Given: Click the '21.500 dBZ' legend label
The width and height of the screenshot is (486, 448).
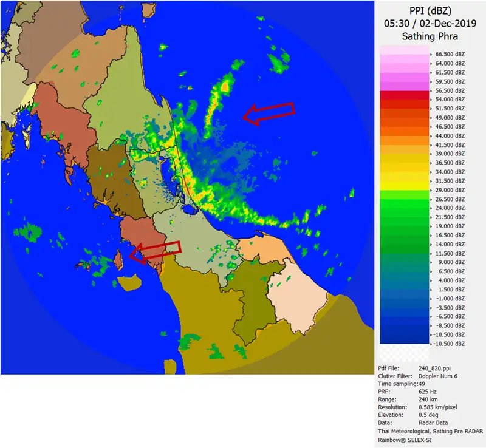Looking at the screenshot, I should point(450,217).
